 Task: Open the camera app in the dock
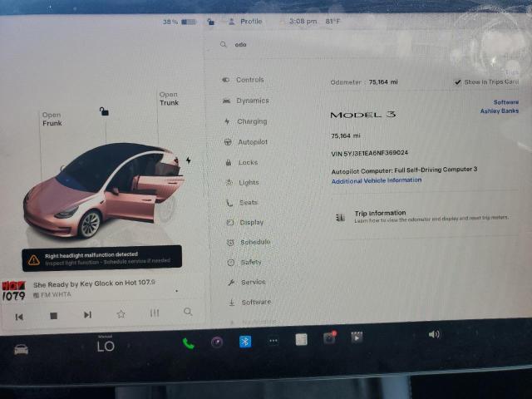[x=329, y=338]
